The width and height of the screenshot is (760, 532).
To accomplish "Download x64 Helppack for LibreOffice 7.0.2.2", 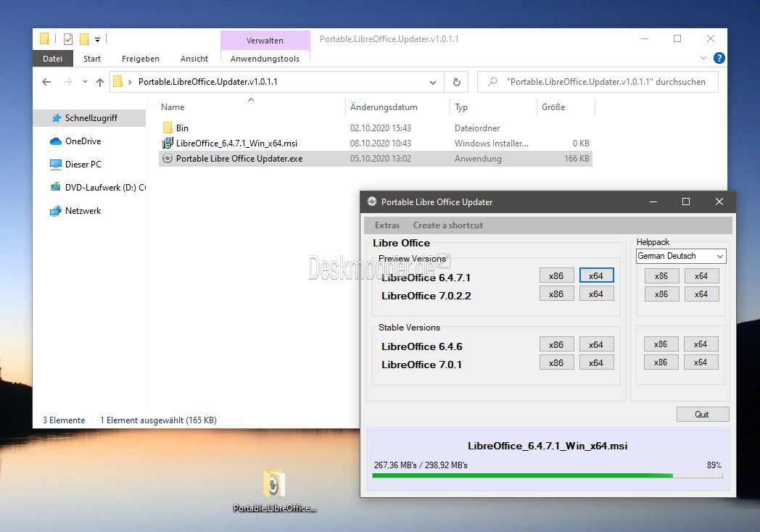I will pyautogui.click(x=701, y=294).
